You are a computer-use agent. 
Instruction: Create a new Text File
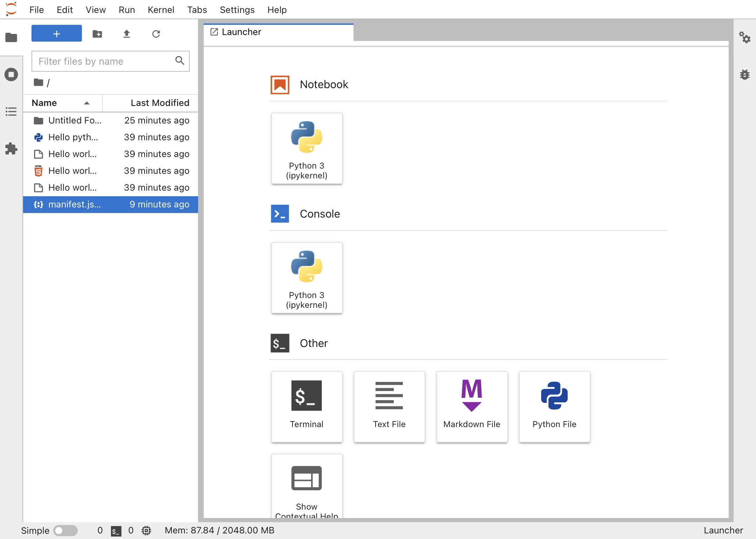(x=389, y=407)
